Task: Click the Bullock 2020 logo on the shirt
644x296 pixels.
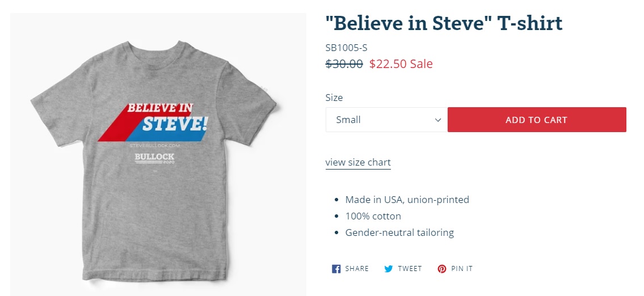Action: tap(154, 158)
